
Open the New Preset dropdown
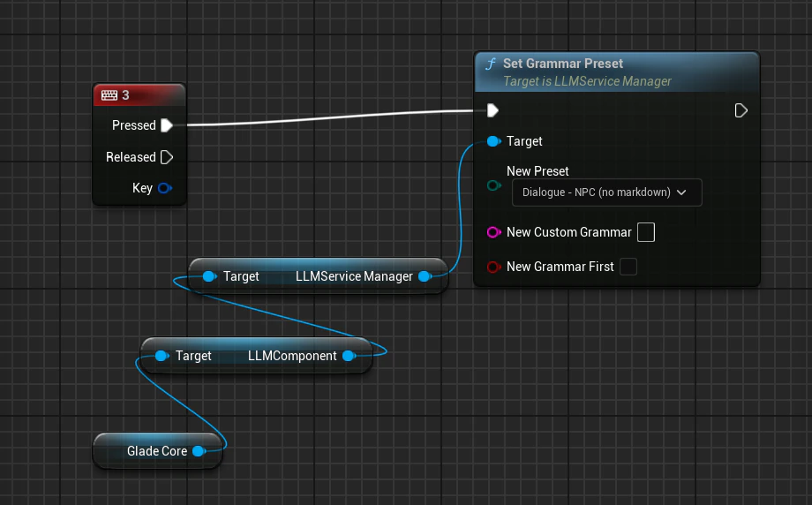pos(607,192)
